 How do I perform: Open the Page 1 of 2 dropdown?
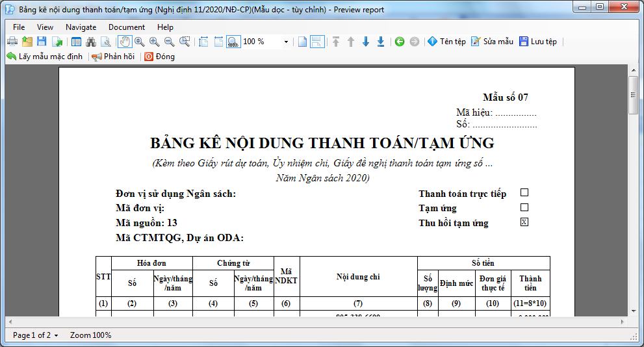tap(35, 335)
